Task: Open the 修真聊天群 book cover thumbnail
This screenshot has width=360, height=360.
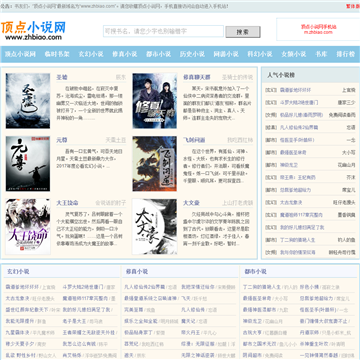Action: (x=155, y=101)
